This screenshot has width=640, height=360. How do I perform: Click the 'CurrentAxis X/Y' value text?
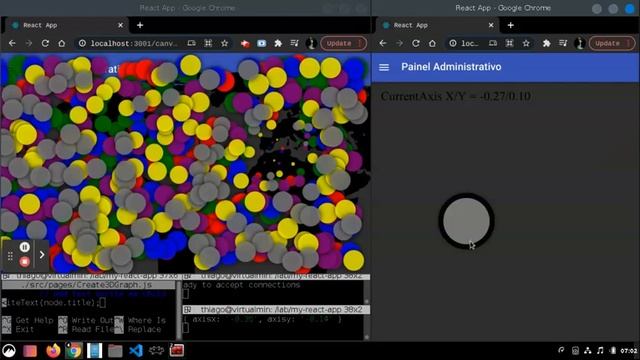(456, 96)
